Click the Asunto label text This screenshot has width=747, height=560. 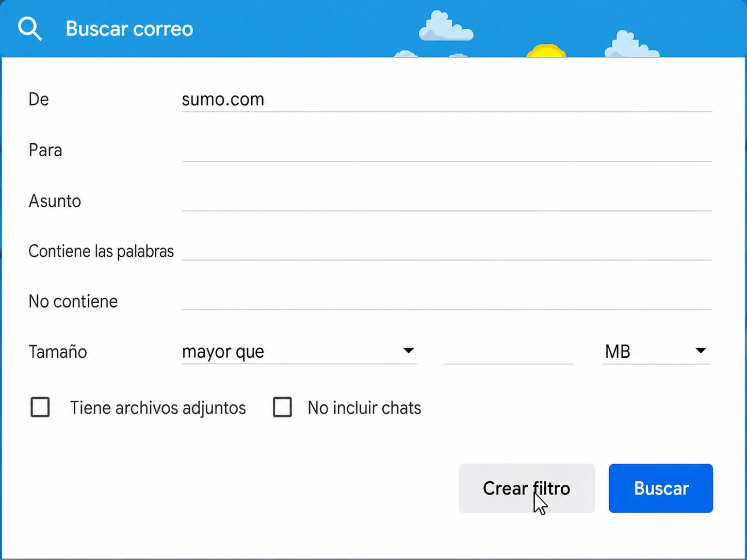55,201
